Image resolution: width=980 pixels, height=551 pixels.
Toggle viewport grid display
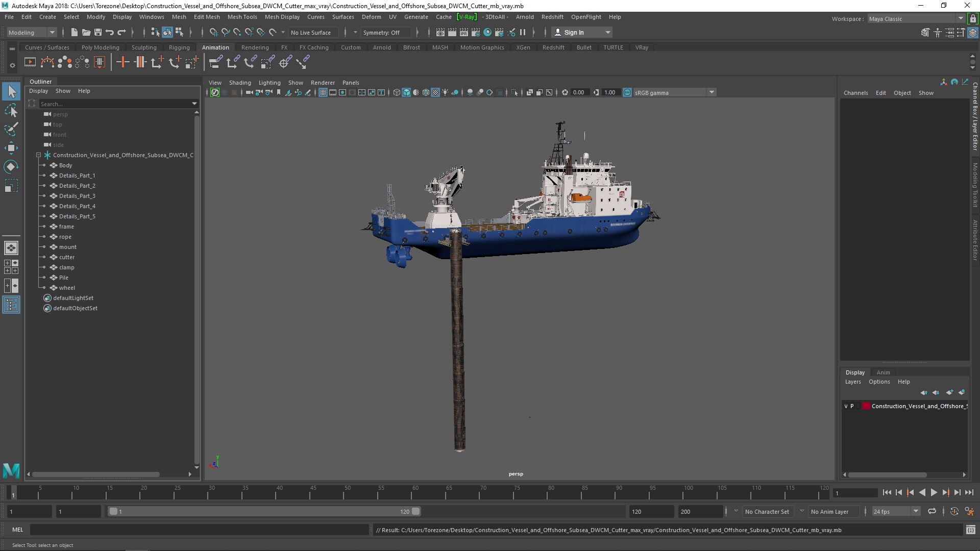pyautogui.click(x=323, y=92)
